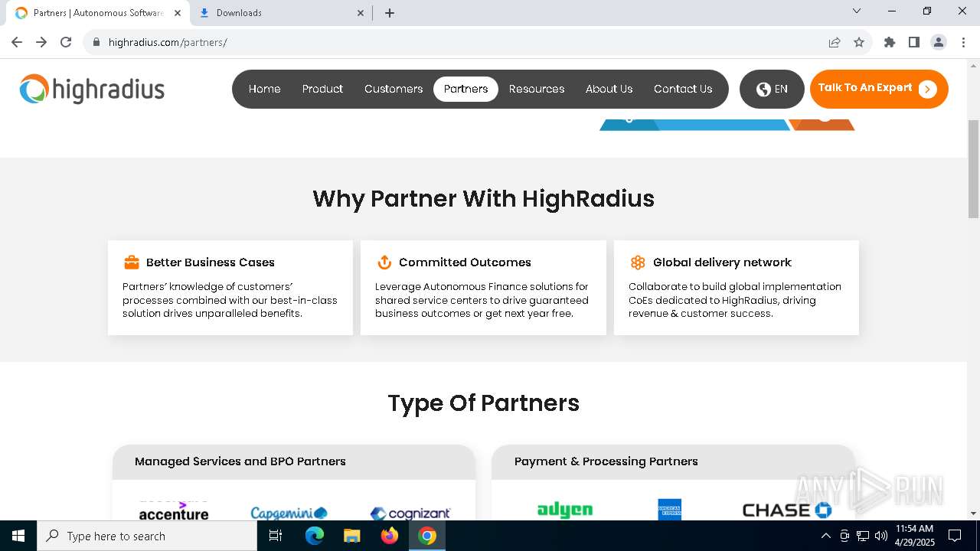Click the scrollbar down arrow

point(974,514)
